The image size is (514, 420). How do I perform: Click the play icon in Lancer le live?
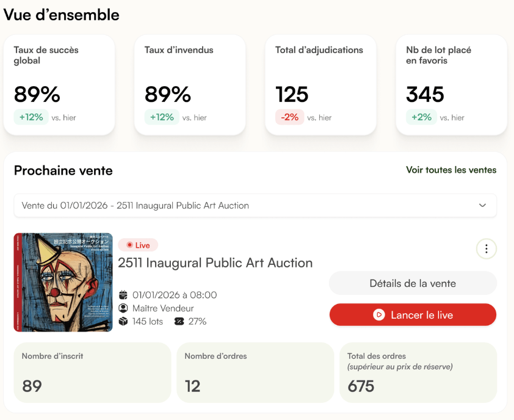click(379, 315)
